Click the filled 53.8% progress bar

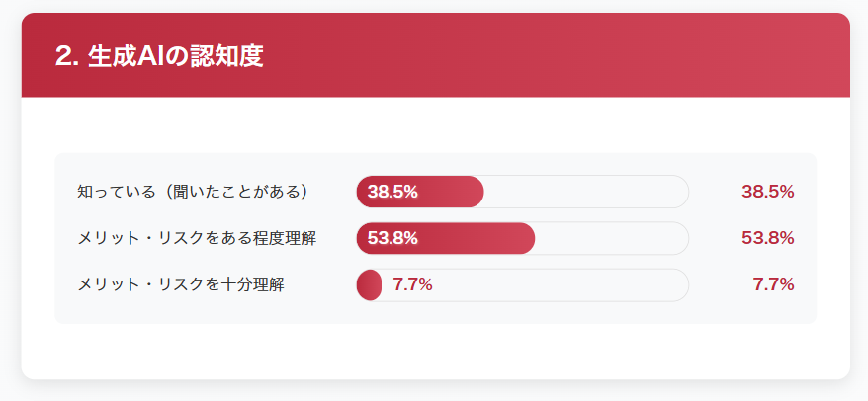pos(446,238)
